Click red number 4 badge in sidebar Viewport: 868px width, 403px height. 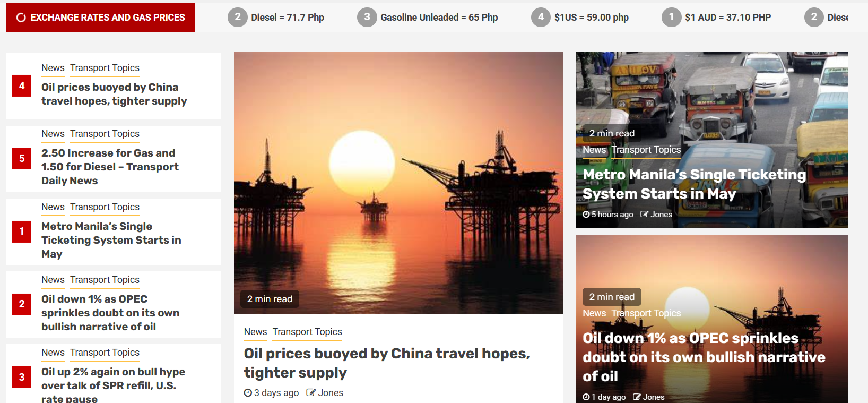22,85
